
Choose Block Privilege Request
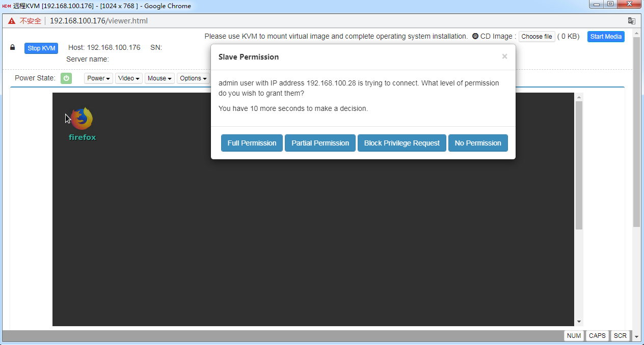tap(402, 143)
